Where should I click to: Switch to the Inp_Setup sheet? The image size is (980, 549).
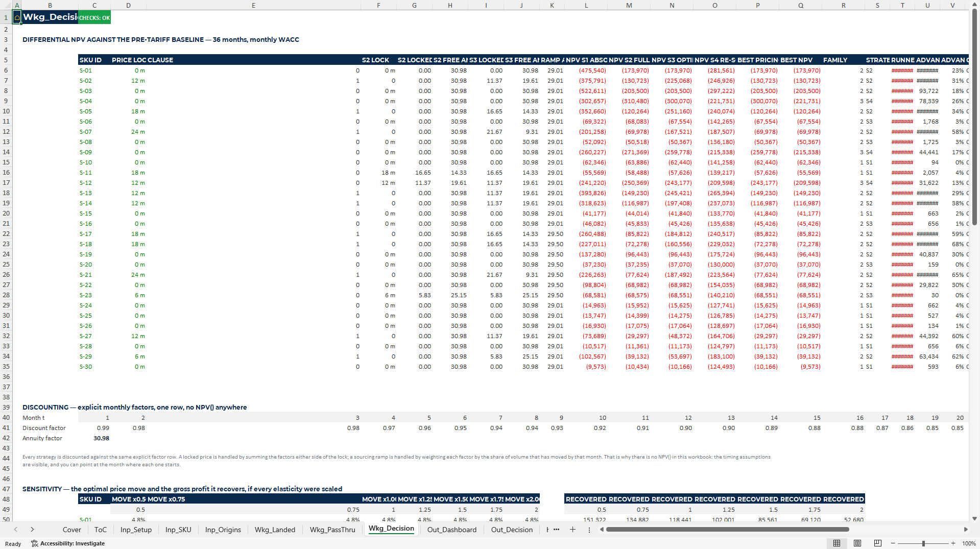click(x=136, y=530)
